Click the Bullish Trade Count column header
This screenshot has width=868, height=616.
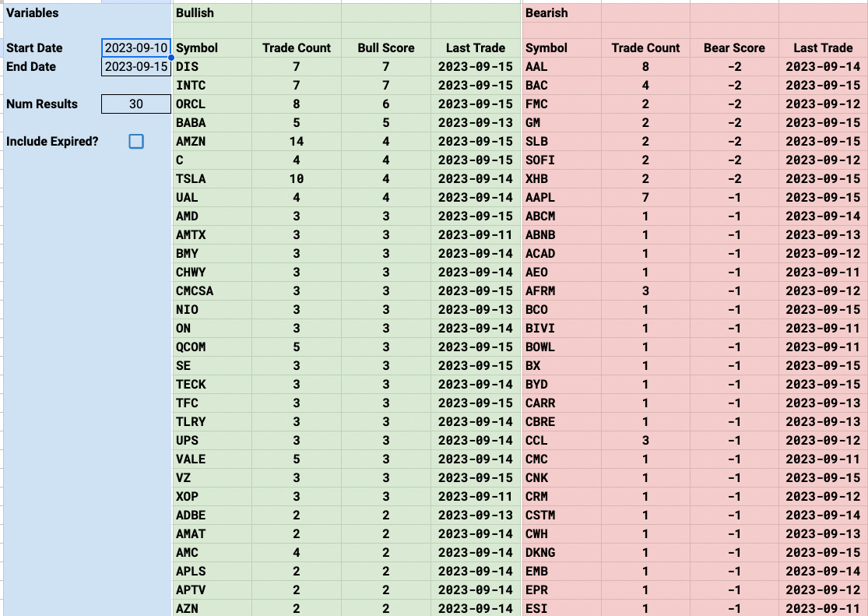[x=296, y=48]
